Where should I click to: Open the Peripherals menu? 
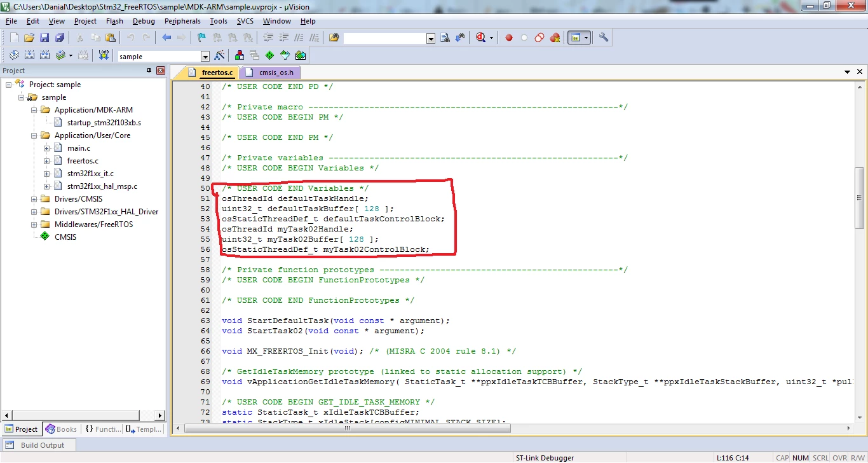(182, 21)
